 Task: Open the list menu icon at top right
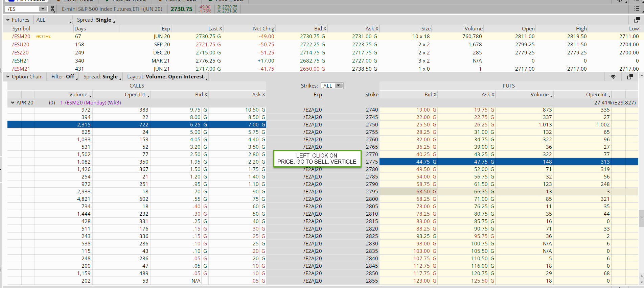point(637,9)
